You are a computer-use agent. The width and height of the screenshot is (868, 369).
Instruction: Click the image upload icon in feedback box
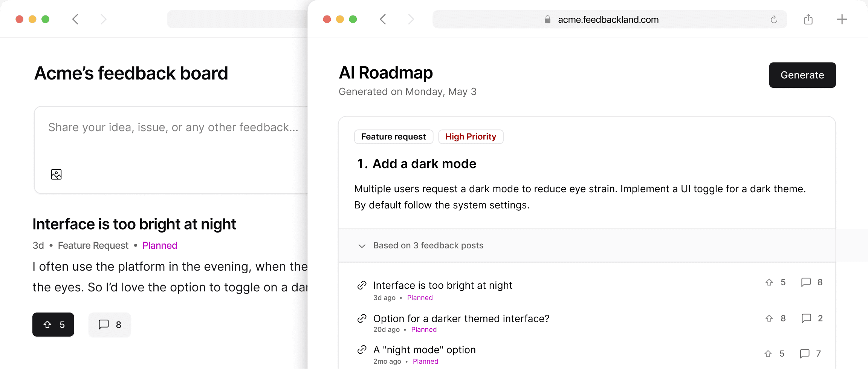click(x=56, y=174)
